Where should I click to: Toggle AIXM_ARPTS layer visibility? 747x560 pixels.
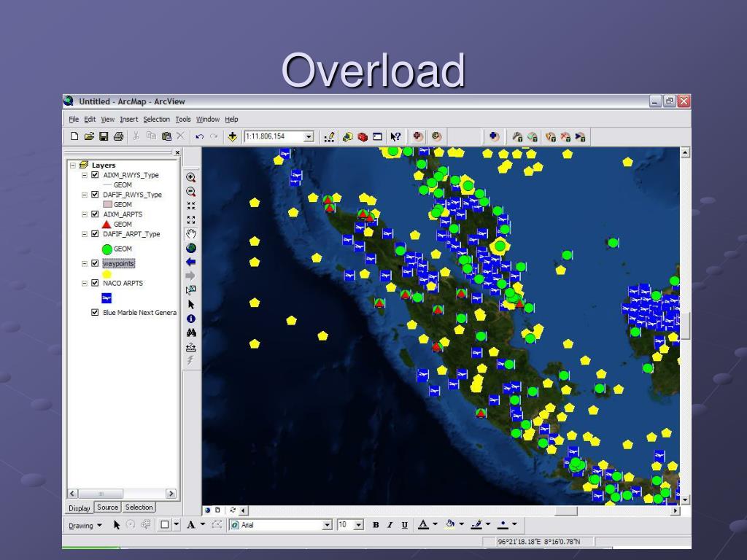pyautogui.click(x=95, y=214)
